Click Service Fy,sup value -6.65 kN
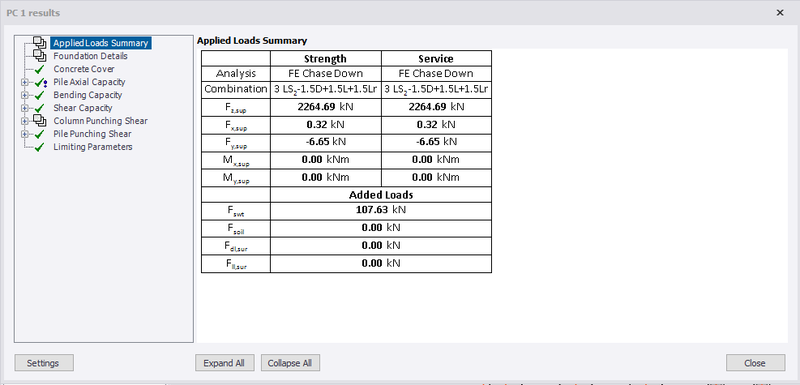This screenshot has height=385, width=800. coord(436,142)
